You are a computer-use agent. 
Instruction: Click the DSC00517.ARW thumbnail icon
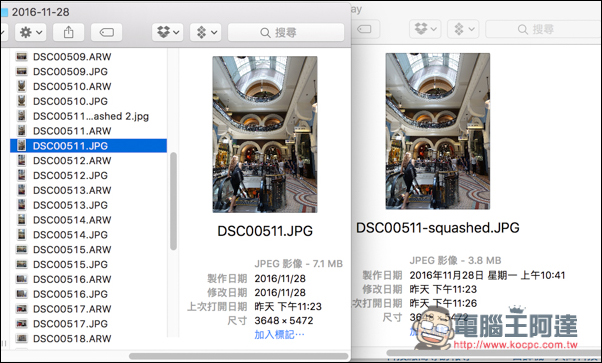tap(22, 309)
